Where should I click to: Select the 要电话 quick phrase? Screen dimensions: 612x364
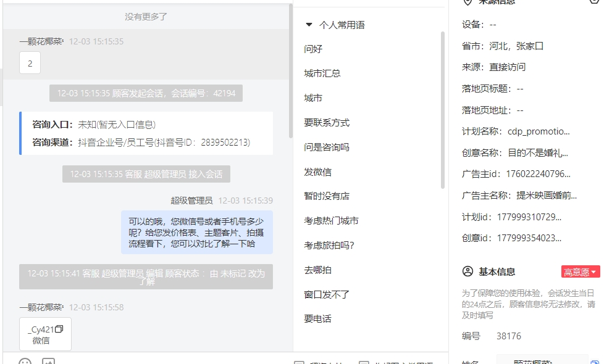click(317, 319)
